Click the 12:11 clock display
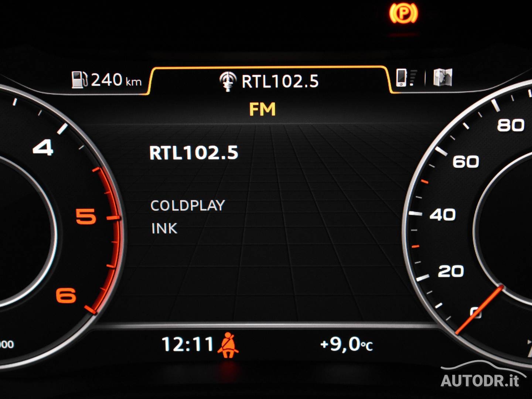532x399 pixels. tap(188, 344)
